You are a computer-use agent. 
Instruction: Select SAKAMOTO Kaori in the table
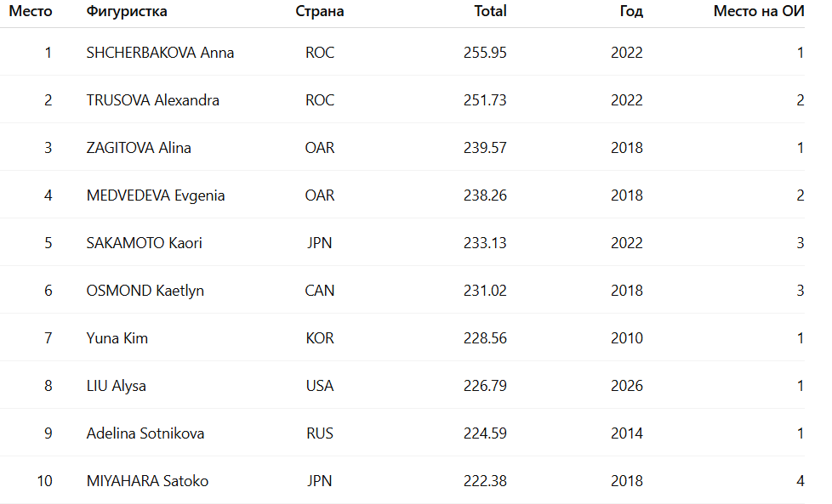tap(144, 243)
